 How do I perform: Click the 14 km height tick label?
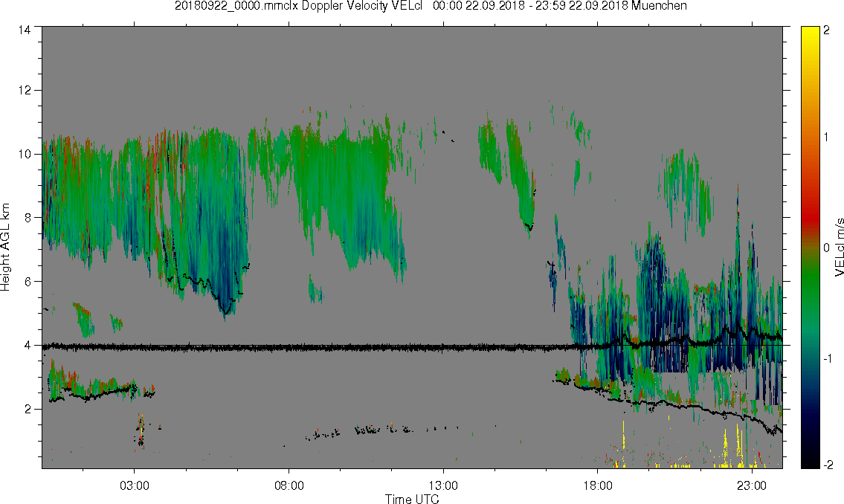[x=25, y=30]
